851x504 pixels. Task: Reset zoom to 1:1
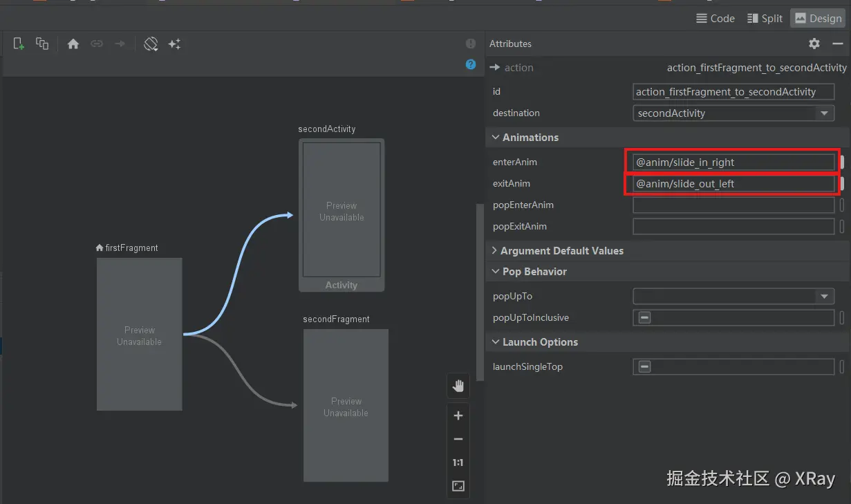[x=458, y=463]
